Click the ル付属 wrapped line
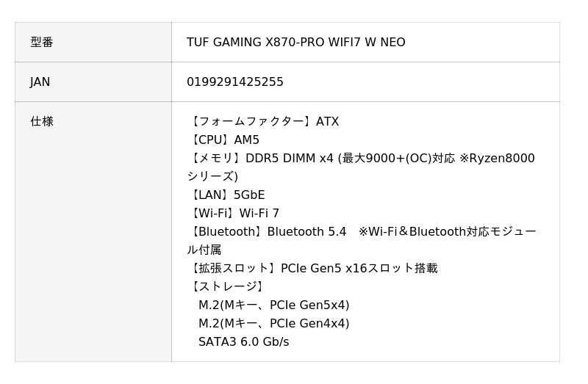588x384 pixels. coord(204,250)
